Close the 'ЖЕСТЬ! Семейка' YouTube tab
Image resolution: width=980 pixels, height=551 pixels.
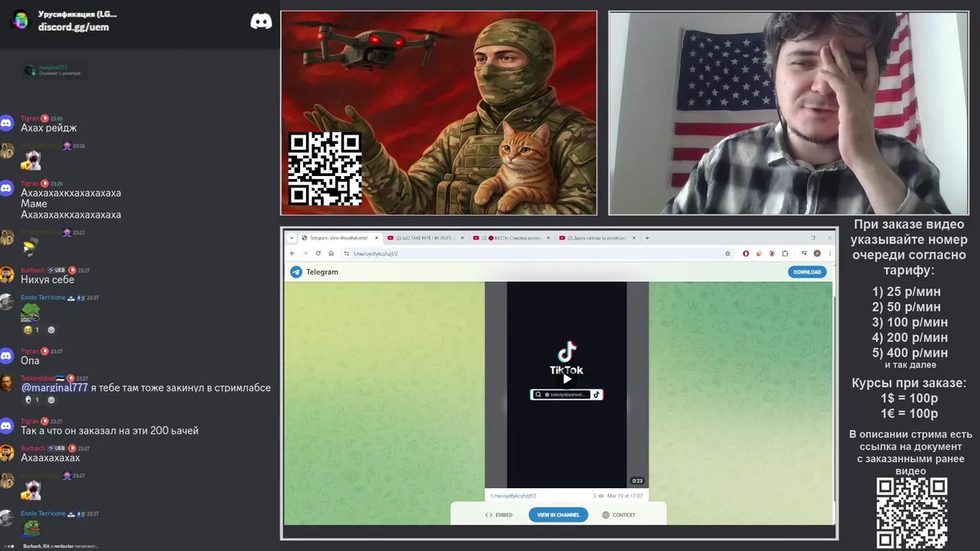(x=547, y=238)
